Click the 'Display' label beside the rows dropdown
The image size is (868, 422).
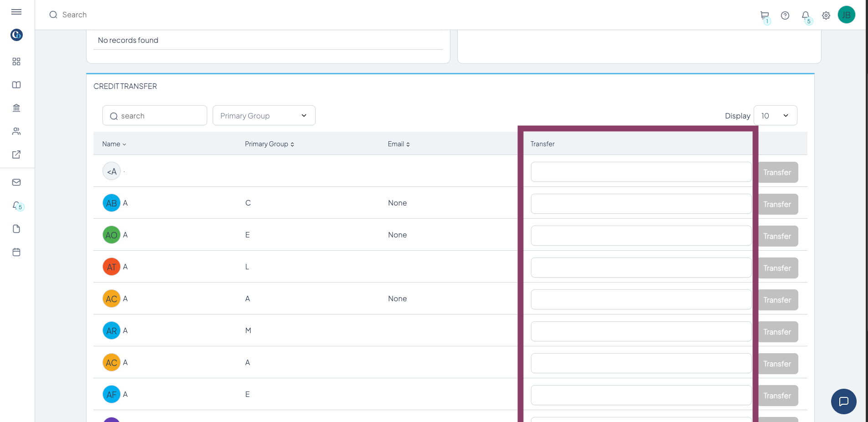738,116
